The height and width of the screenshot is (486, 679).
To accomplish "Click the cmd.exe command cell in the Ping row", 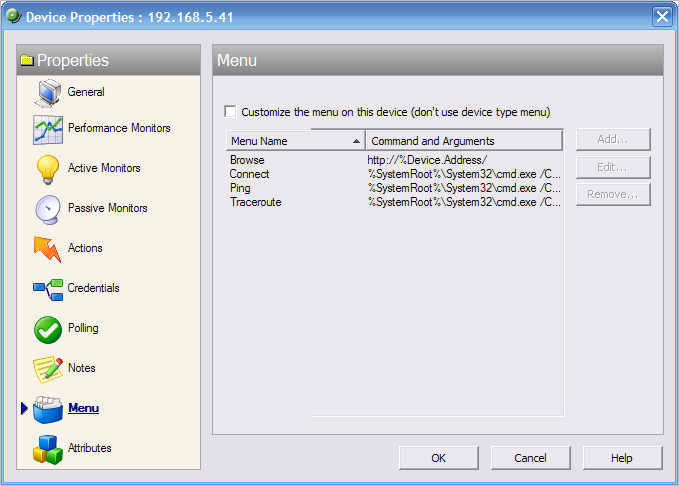I will tap(464, 188).
